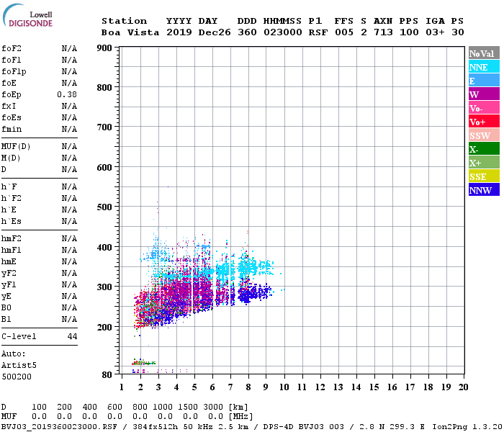Click the C-level value 44
This screenshot has height=432, width=504.
[72, 336]
